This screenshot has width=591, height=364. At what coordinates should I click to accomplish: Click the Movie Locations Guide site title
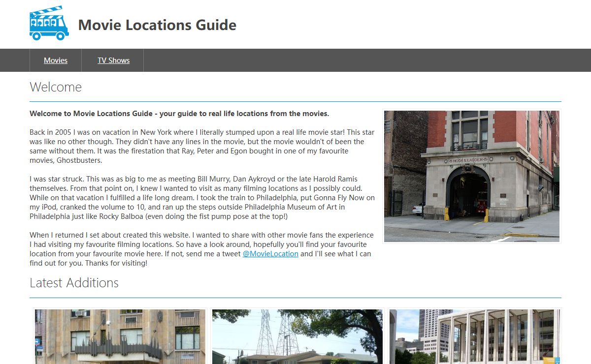click(x=157, y=25)
